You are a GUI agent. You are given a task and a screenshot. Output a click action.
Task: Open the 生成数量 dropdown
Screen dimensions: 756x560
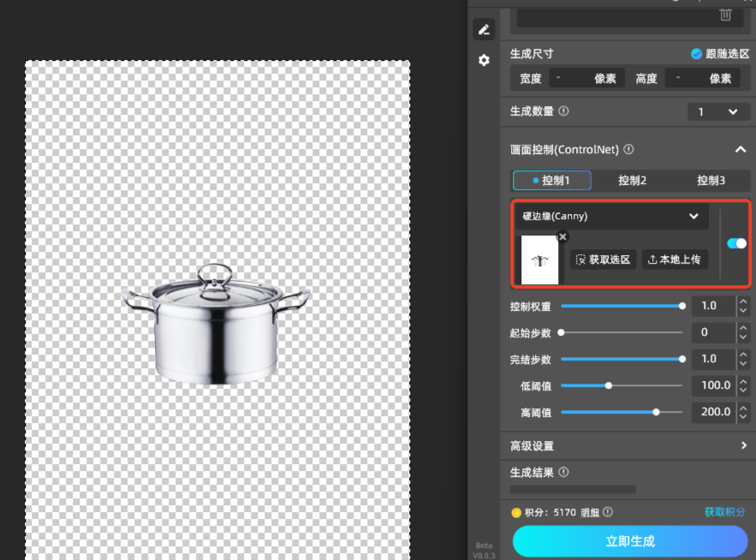click(717, 111)
